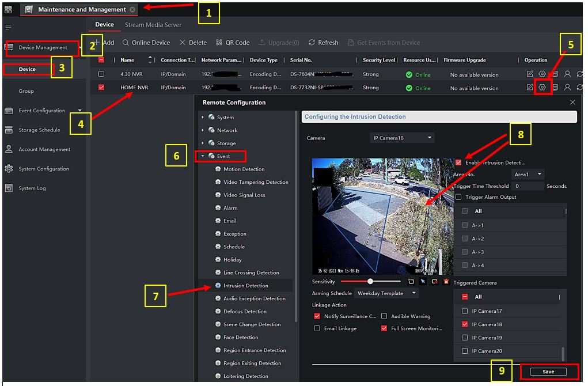Close the Remote Configuration dialog

[572, 102]
